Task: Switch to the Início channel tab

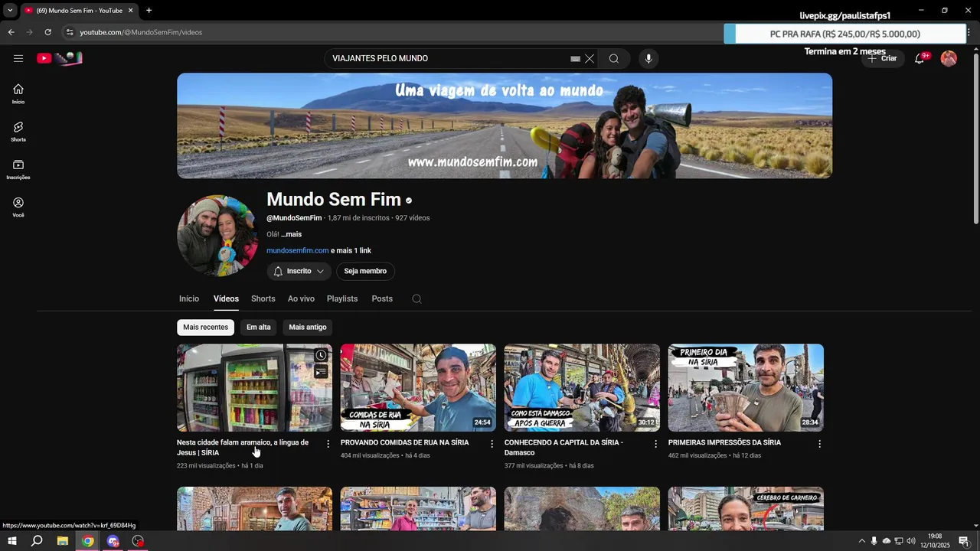Action: (x=189, y=299)
